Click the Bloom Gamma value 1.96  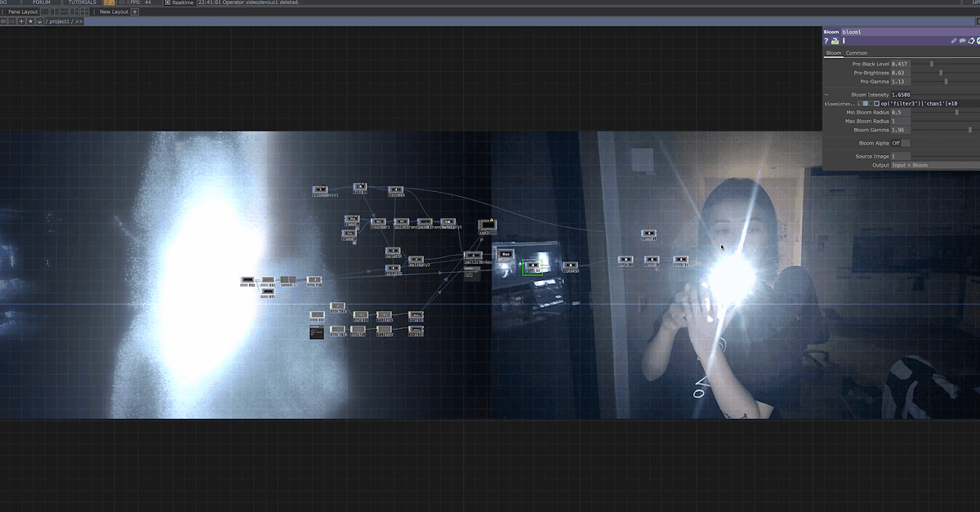coord(901,130)
